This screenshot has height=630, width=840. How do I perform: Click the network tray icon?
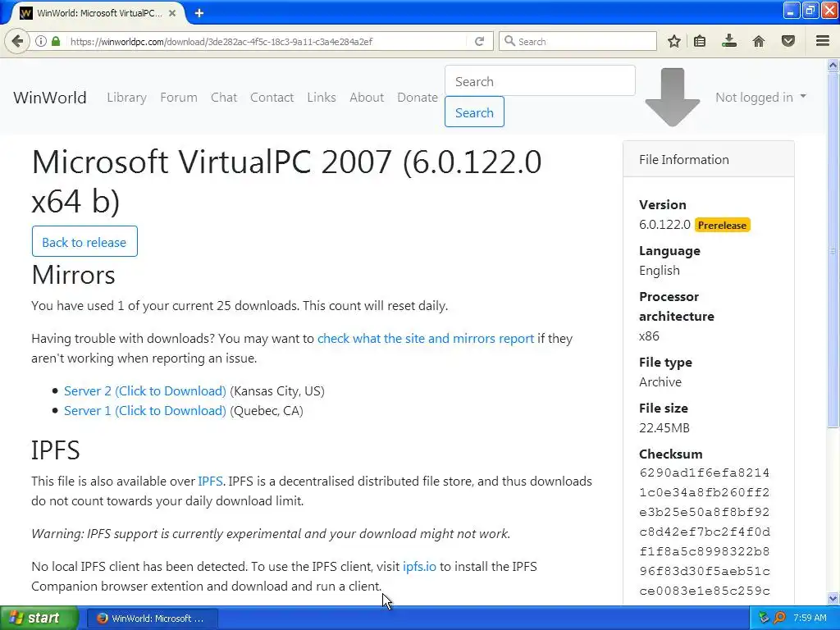(x=764, y=619)
